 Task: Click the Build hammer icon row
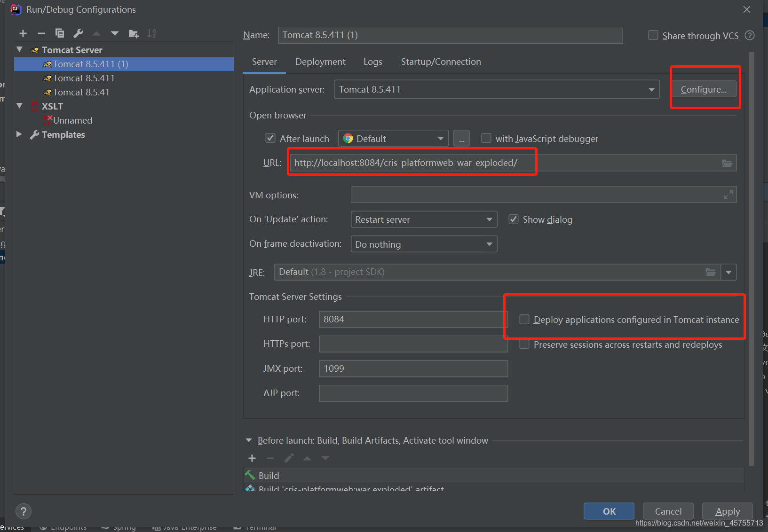click(493, 476)
